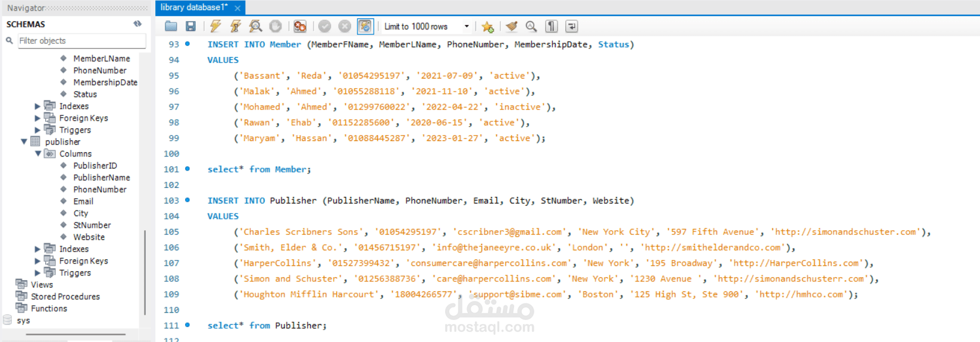Select PhoneNumber under MemberLName
980x342 pixels.
(x=99, y=70)
